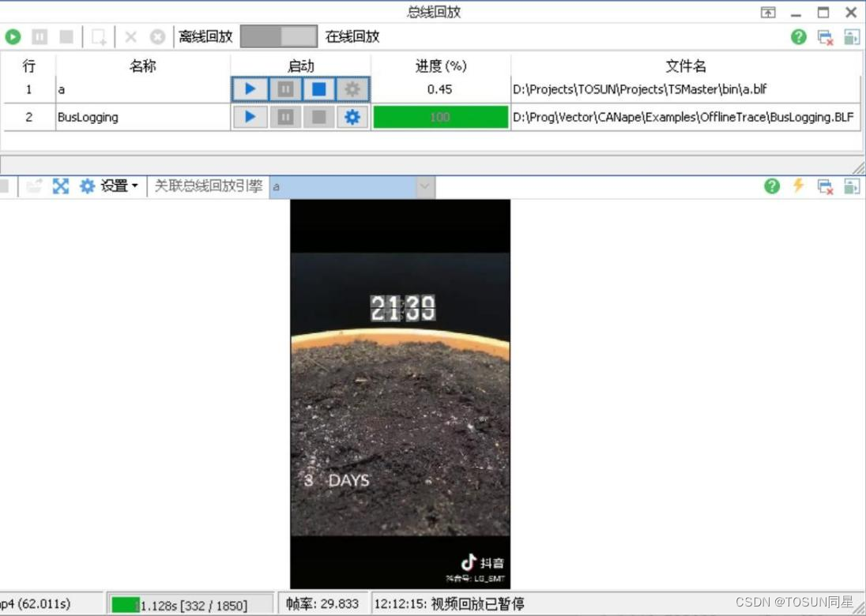This screenshot has width=866, height=616.
Task: Click the lightning bolt icon in video toolbar
Action: (x=798, y=185)
